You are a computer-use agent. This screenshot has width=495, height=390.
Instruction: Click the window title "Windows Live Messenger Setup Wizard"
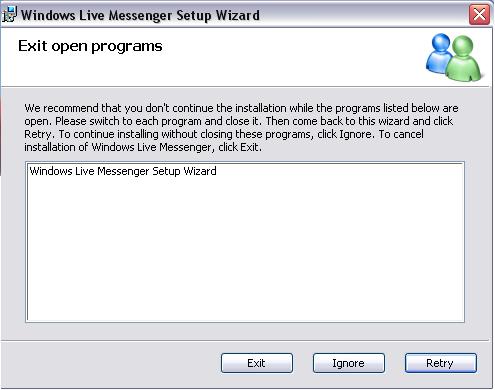[x=140, y=15]
